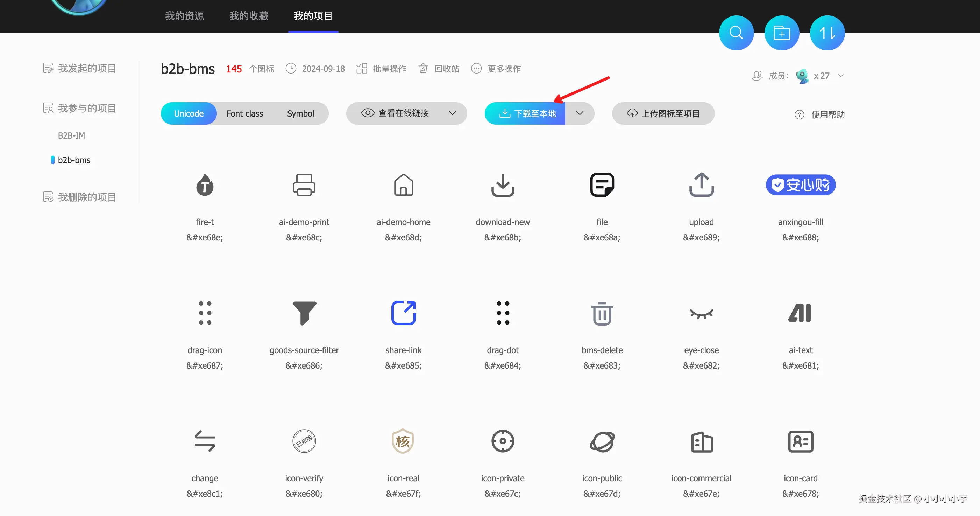Click the code &#xe67c; under icon-private
The height and width of the screenshot is (516, 980).
[503, 494]
